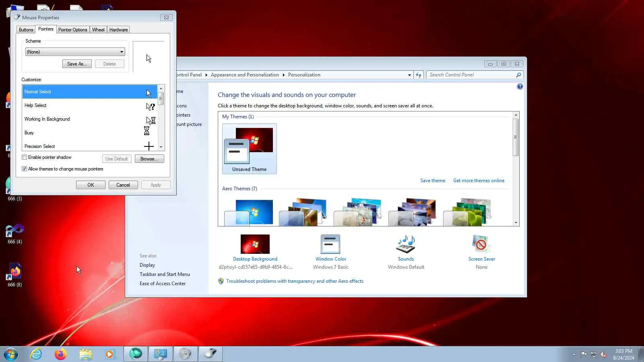Open Get more themes online link
644x362 pixels.
coord(479,181)
